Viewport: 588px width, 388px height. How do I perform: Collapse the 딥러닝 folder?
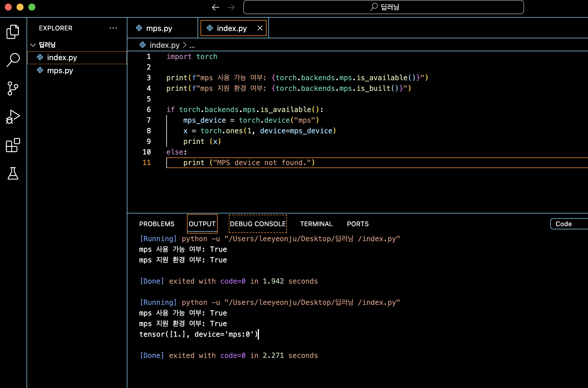pyautogui.click(x=33, y=45)
